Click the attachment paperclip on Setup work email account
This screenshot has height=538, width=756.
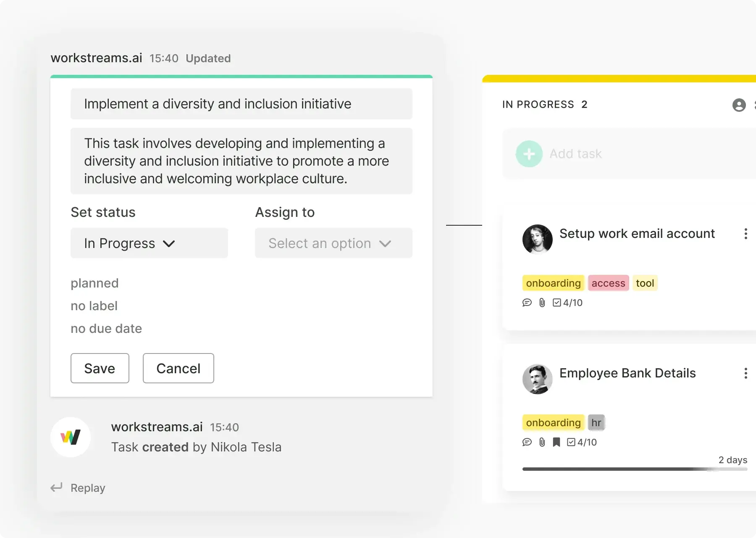542,303
